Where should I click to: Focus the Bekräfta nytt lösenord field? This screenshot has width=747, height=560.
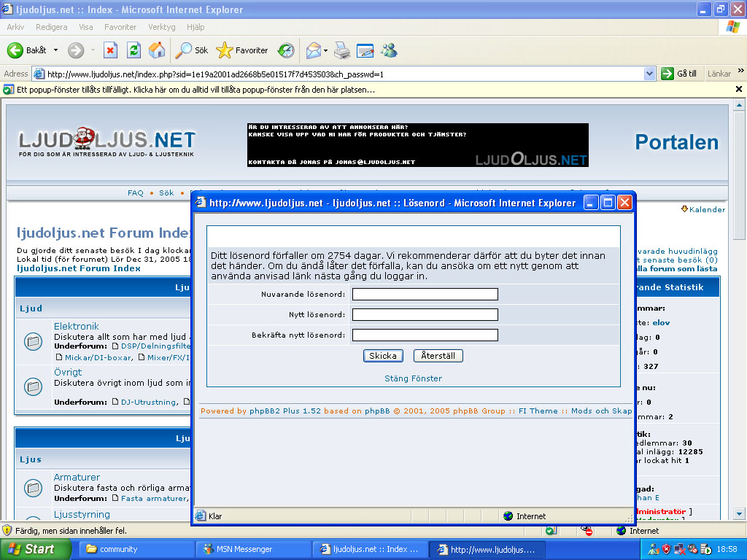coord(425,335)
